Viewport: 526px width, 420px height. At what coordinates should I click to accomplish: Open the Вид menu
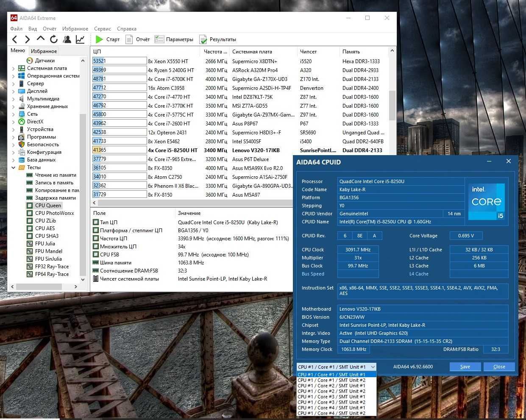(x=33, y=29)
